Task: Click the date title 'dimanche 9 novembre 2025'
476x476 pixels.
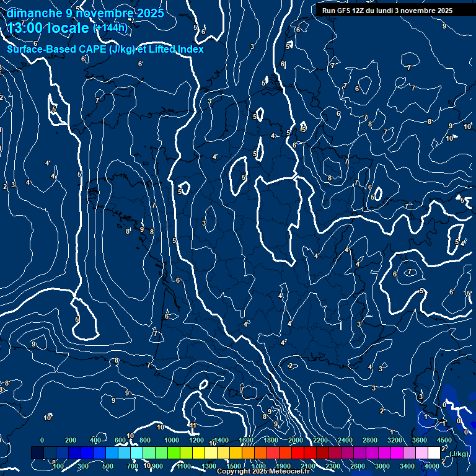Action: (85, 14)
